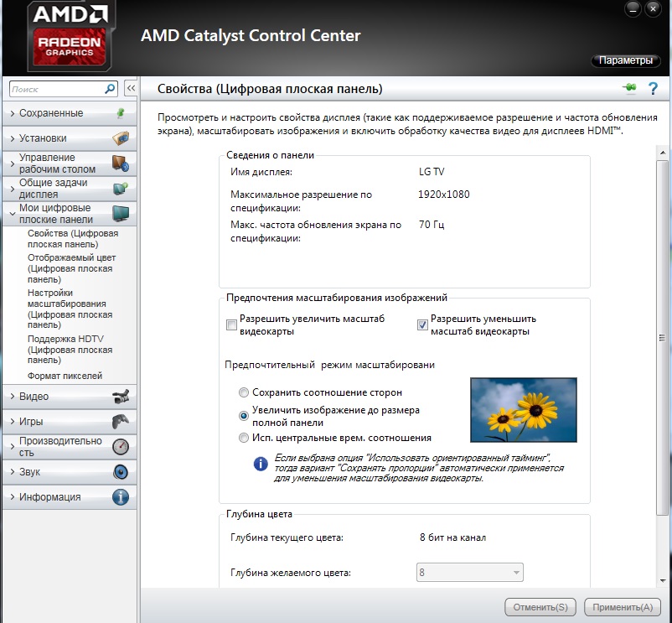The height and width of the screenshot is (623, 672).
Task: Click the gamepad icon next to Игры
Action: [121, 422]
